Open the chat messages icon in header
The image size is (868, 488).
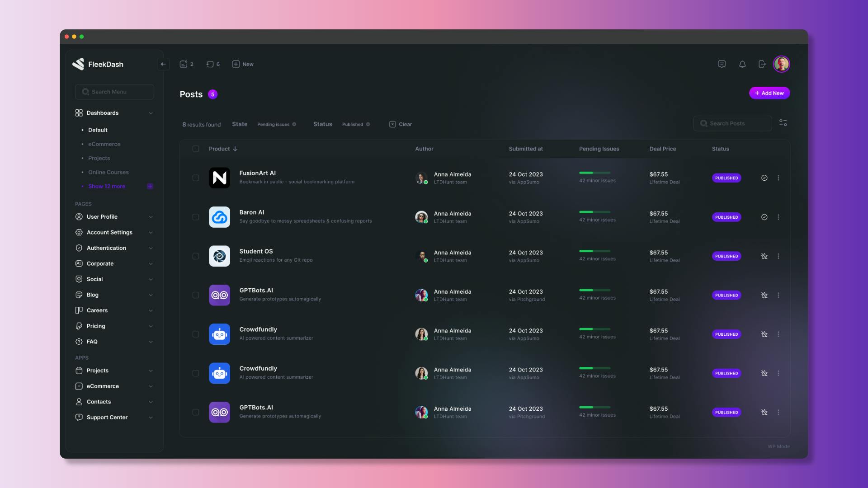coord(722,64)
